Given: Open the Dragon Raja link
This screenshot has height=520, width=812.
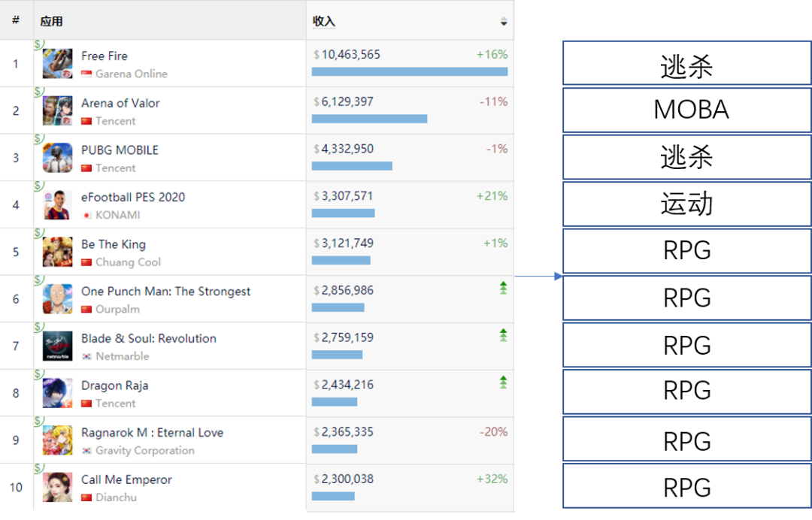Looking at the screenshot, I should [x=114, y=385].
